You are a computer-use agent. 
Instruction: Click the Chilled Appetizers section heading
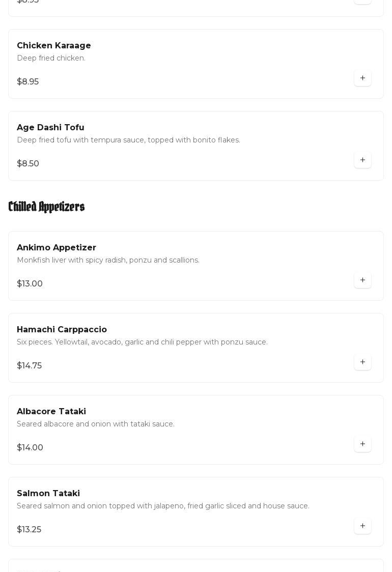[x=46, y=207]
